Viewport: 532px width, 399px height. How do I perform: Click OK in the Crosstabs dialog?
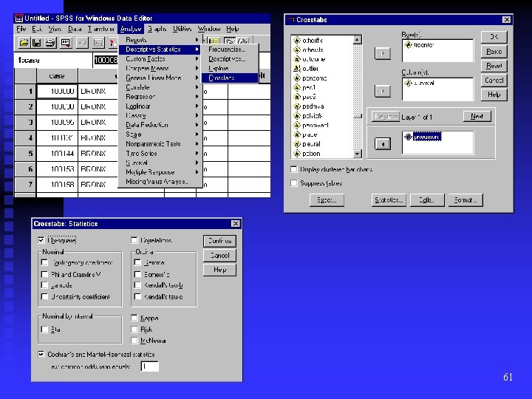click(494, 37)
